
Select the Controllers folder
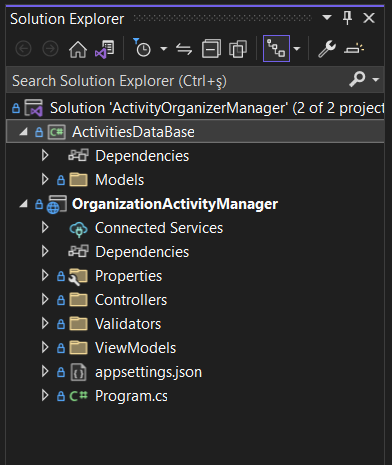click(x=131, y=300)
